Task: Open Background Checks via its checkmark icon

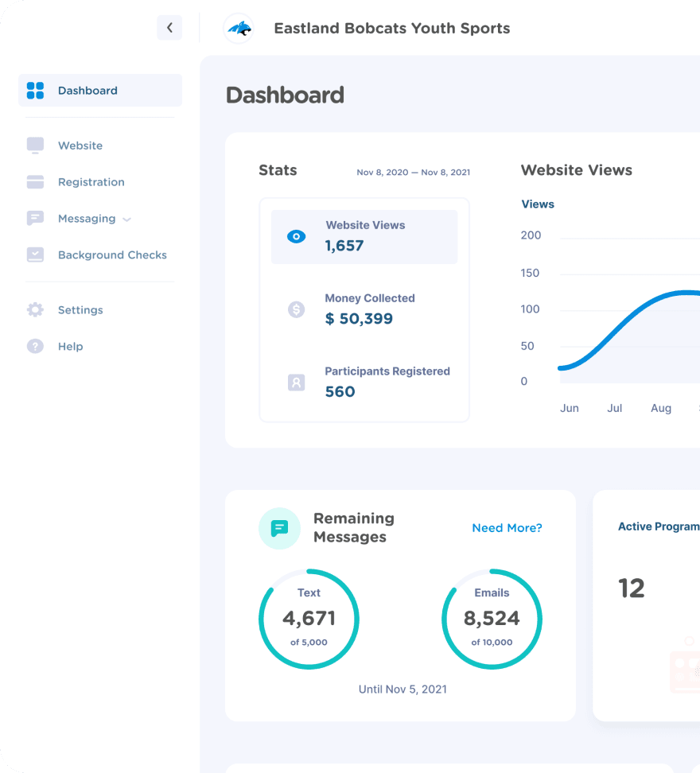Action: tap(35, 254)
